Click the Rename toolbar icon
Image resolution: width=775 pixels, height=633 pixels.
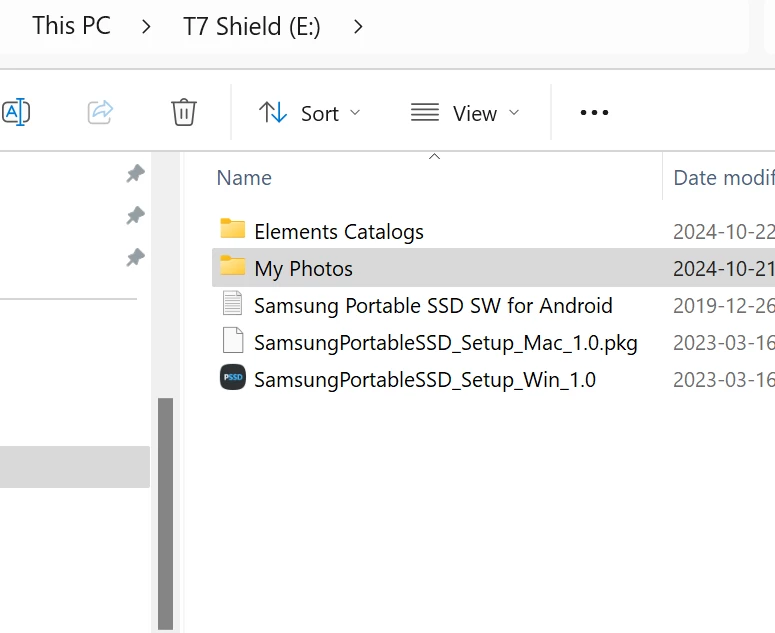[x=16, y=112]
